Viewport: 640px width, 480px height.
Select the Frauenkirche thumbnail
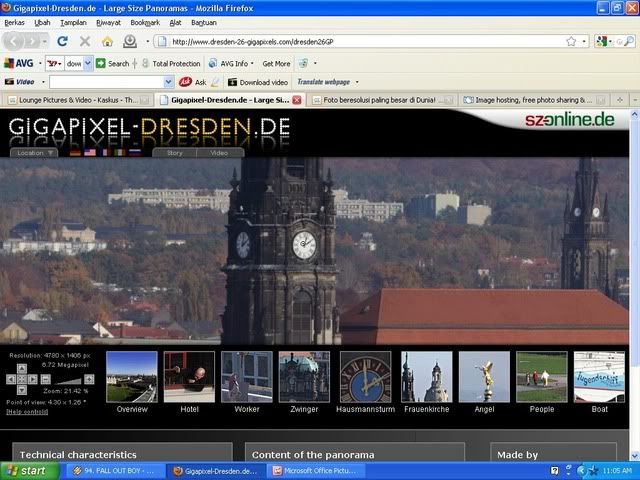(x=427, y=377)
